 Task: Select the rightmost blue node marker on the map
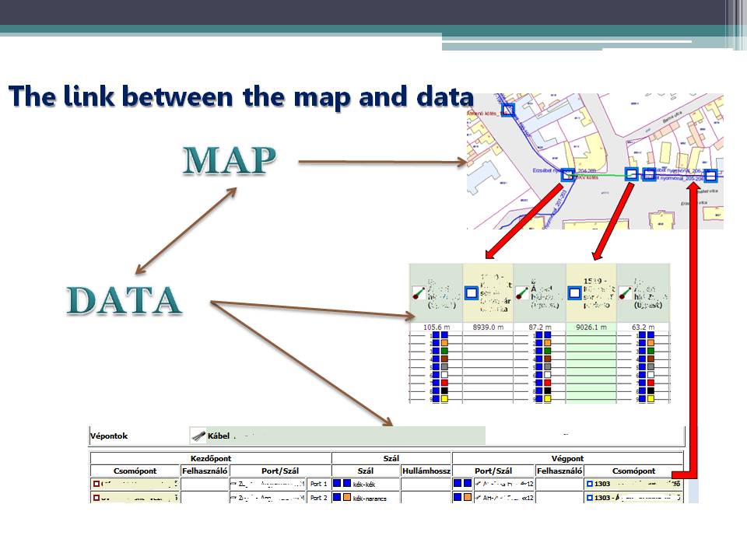coord(710,176)
